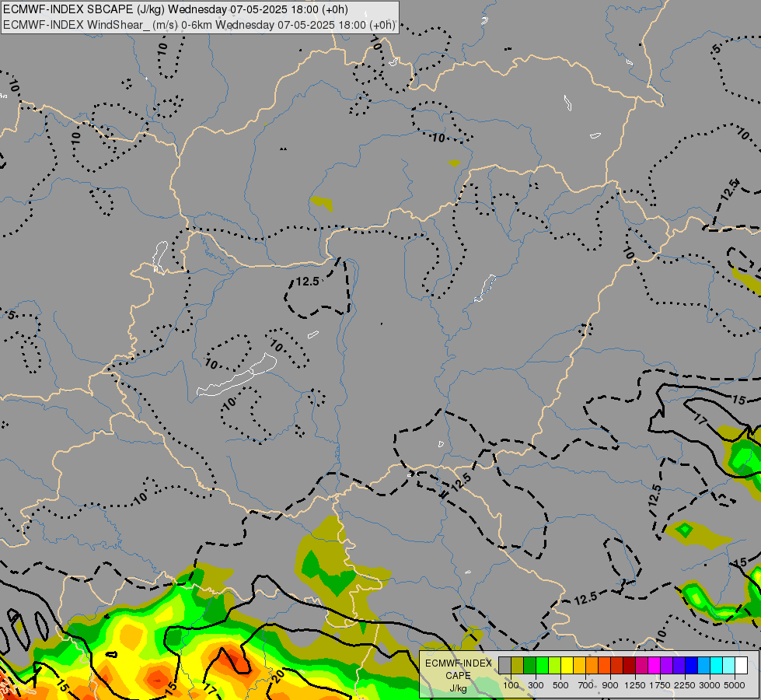Click the legend value label '900'

pyautogui.click(x=610, y=685)
